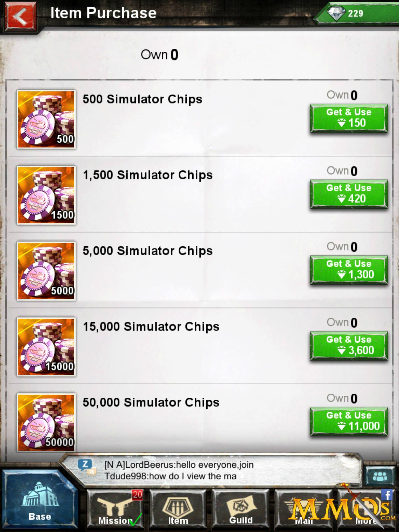Select the 5,000 Simulator Chips icon
This screenshot has height=532, width=399.
46,271
